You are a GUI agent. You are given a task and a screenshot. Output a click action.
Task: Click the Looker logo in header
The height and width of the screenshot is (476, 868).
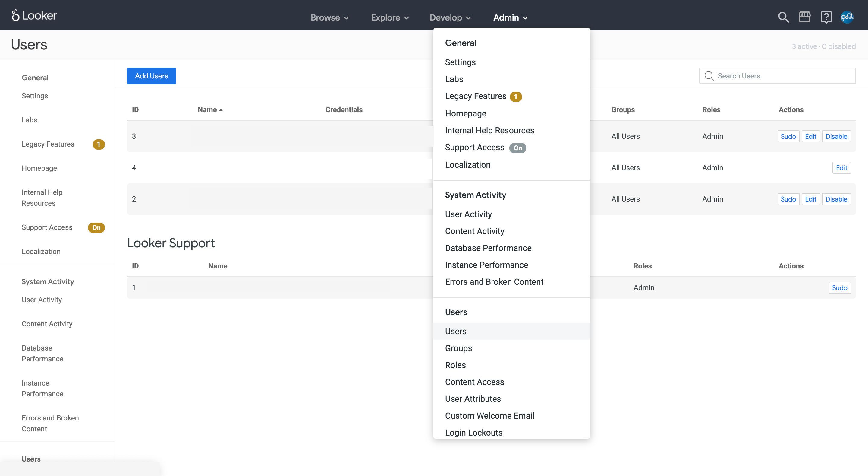tap(34, 15)
